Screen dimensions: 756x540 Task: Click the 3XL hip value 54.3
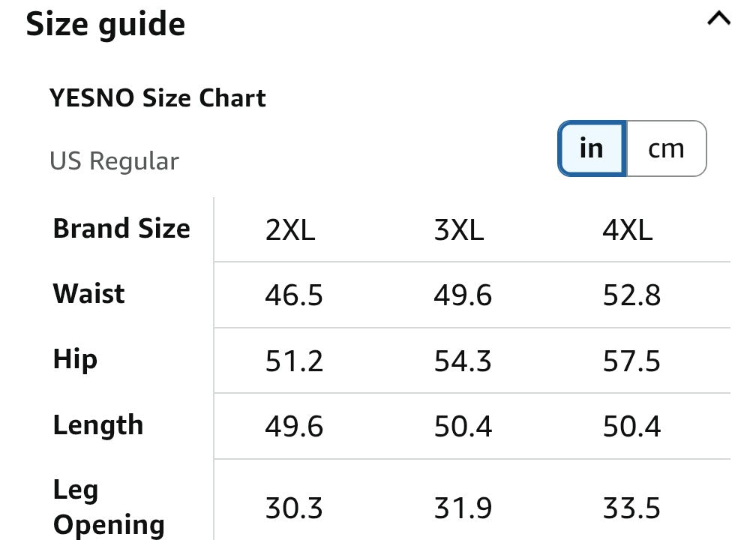[463, 361]
